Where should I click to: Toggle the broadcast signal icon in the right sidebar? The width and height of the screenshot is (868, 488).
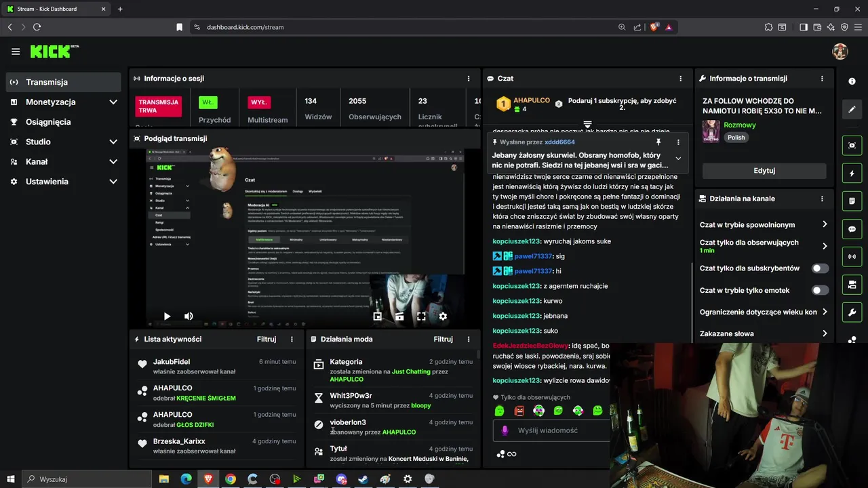click(852, 257)
